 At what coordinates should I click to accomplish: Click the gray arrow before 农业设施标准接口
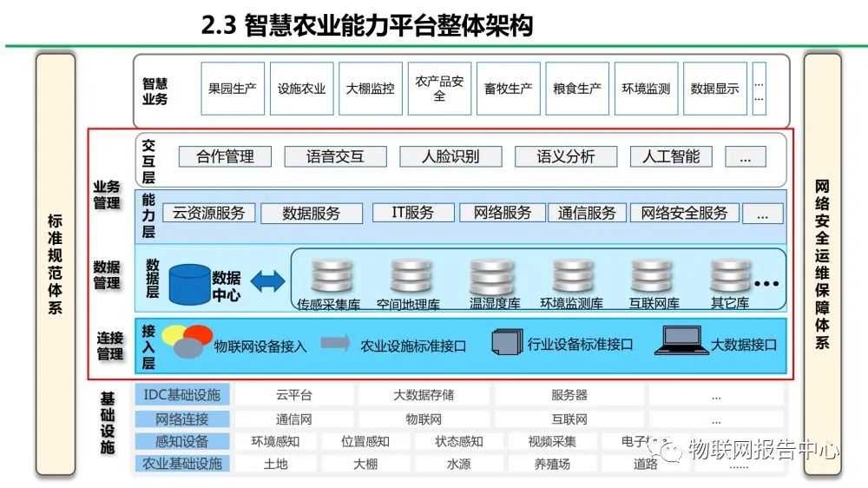[x=335, y=343]
